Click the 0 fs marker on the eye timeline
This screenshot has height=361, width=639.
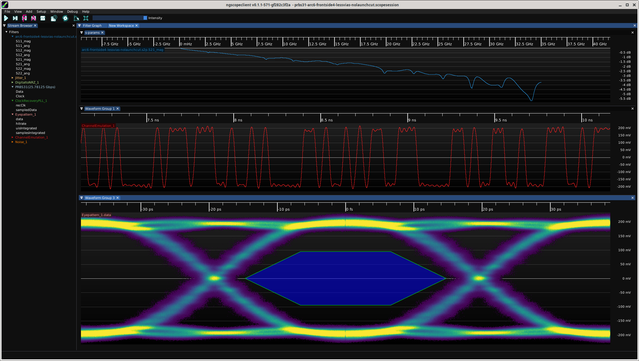[x=349, y=209]
